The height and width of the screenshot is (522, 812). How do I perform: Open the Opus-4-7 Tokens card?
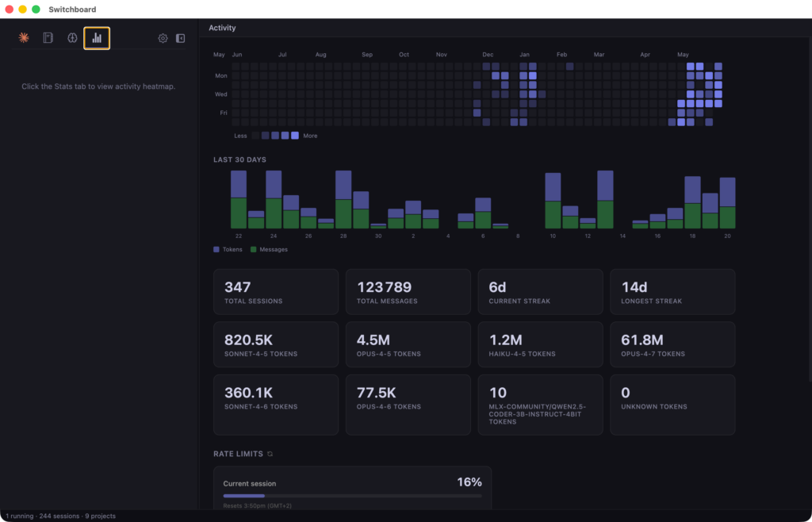coord(672,344)
